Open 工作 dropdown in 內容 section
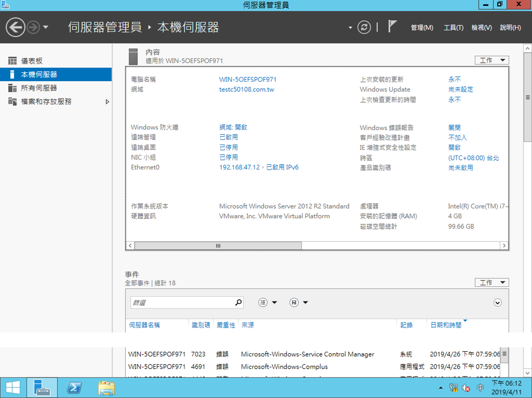This screenshot has width=532, height=398. coord(492,60)
